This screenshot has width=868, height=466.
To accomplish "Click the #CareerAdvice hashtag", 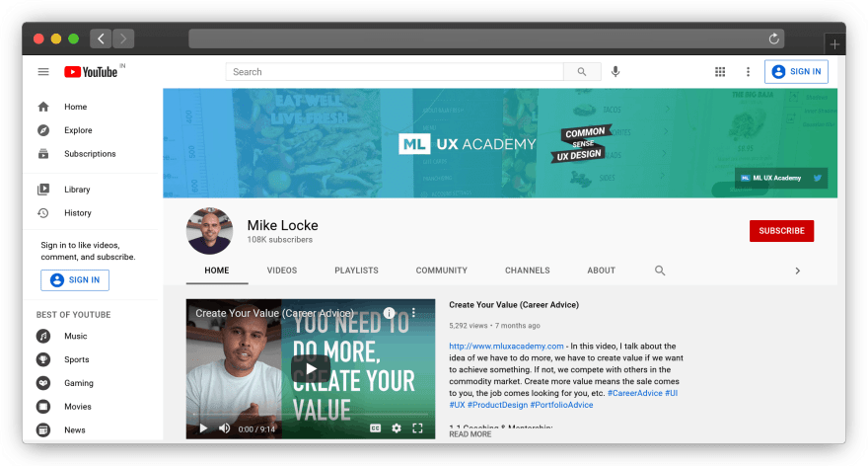I will coord(634,393).
